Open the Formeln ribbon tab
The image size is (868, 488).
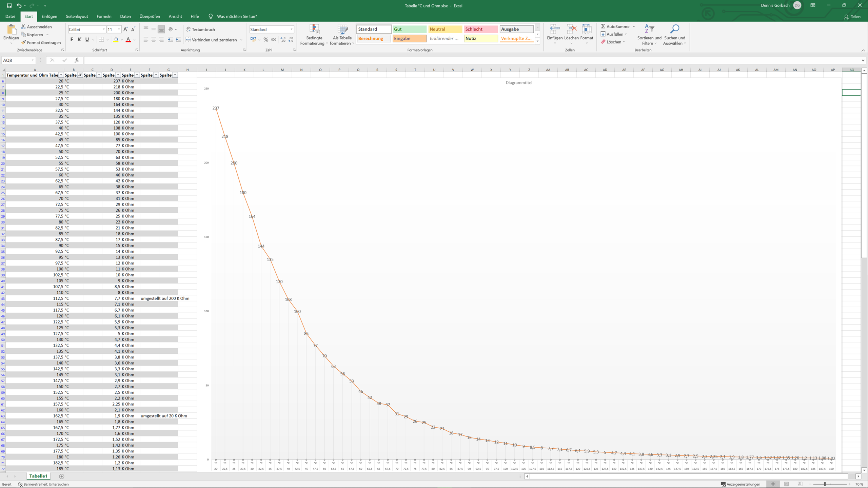point(104,16)
